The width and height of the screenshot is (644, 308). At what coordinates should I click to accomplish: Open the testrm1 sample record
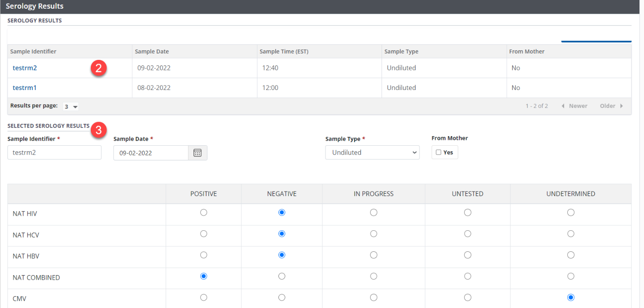pyautogui.click(x=25, y=88)
